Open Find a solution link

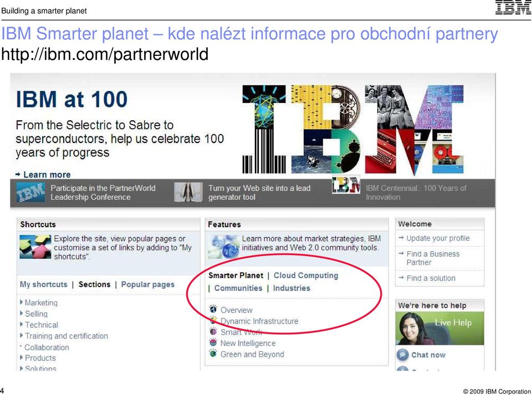coord(431,278)
